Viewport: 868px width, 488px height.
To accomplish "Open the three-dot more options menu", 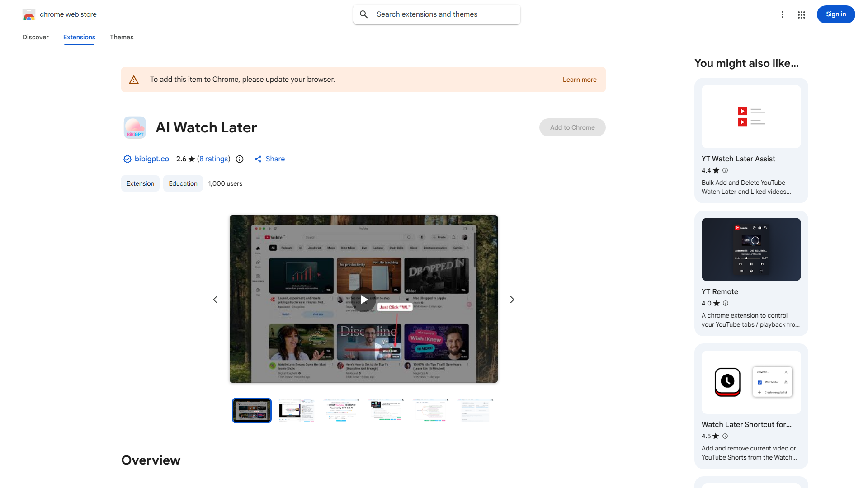I will 782,14.
